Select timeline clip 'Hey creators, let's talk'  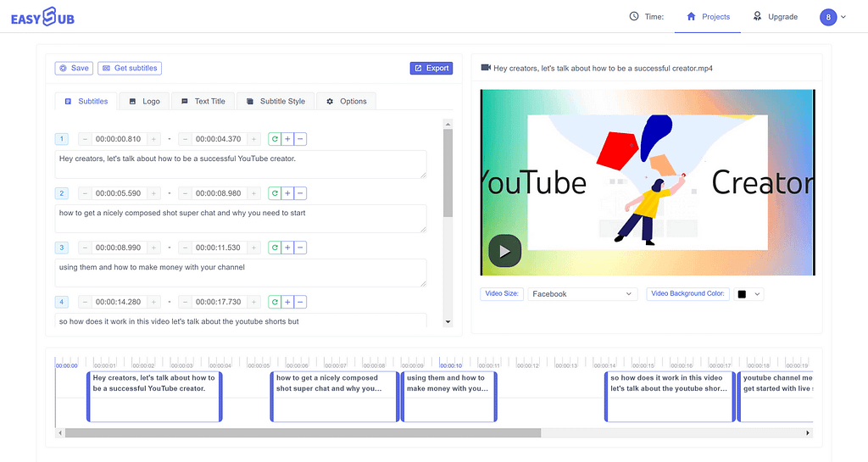tap(154, 397)
